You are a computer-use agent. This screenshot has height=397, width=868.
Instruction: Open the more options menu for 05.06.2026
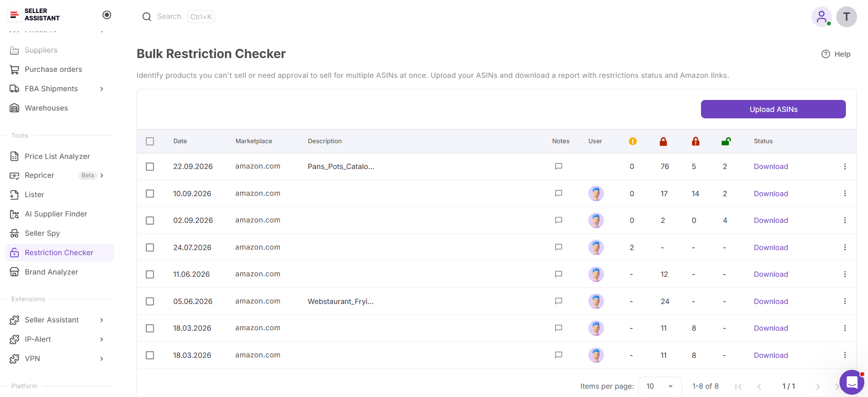[845, 301]
